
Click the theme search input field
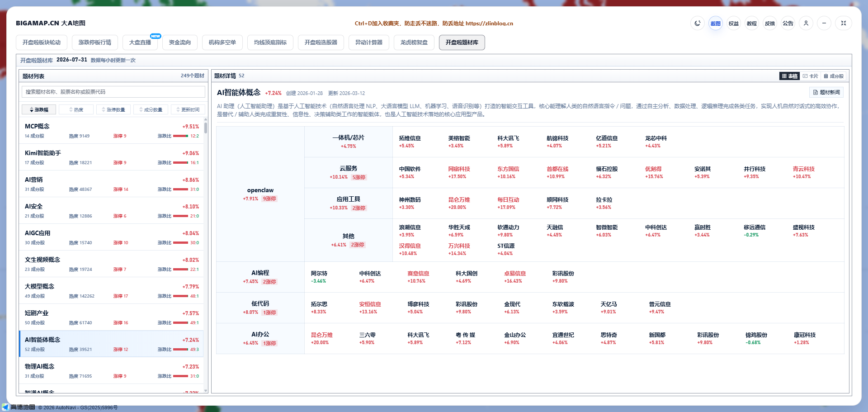click(113, 92)
